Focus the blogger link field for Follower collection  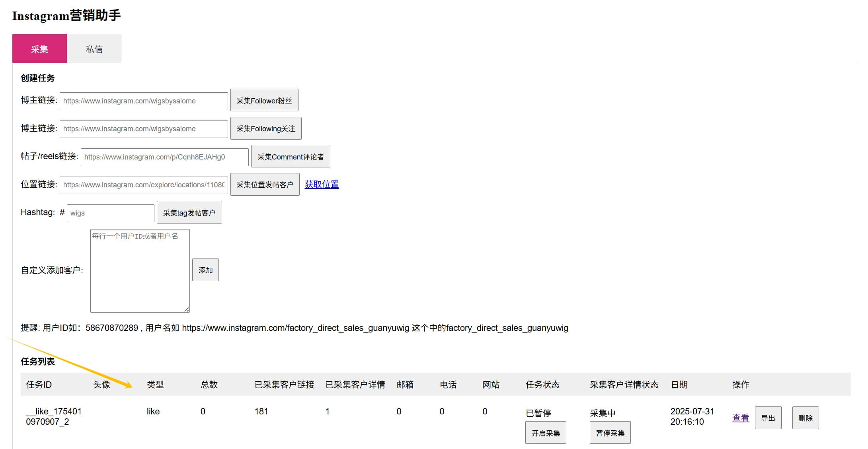pyautogui.click(x=144, y=101)
